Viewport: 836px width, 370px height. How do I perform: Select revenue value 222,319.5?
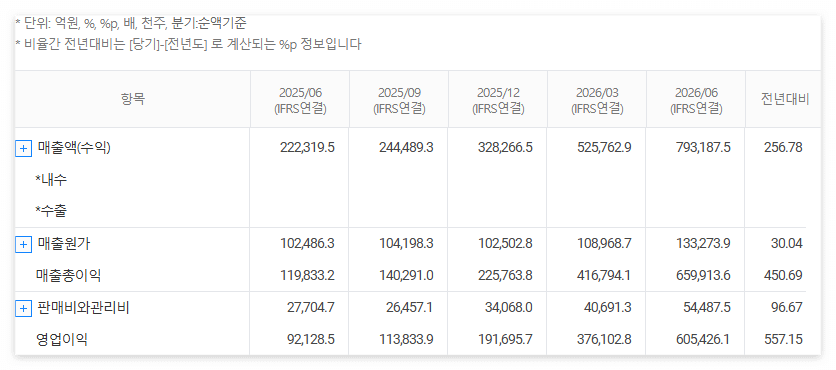click(307, 148)
